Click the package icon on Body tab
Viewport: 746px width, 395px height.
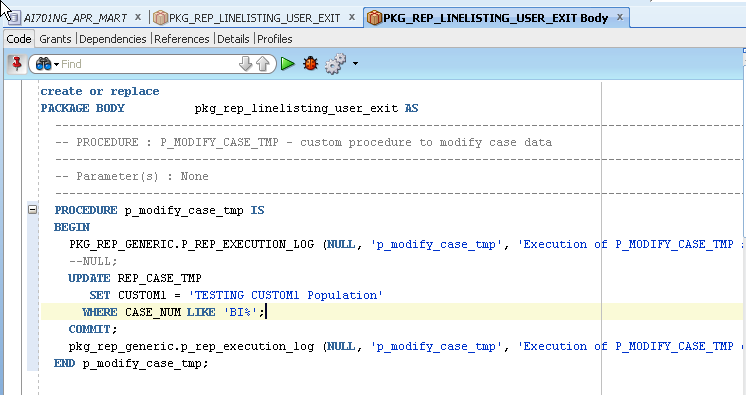[x=374, y=18]
